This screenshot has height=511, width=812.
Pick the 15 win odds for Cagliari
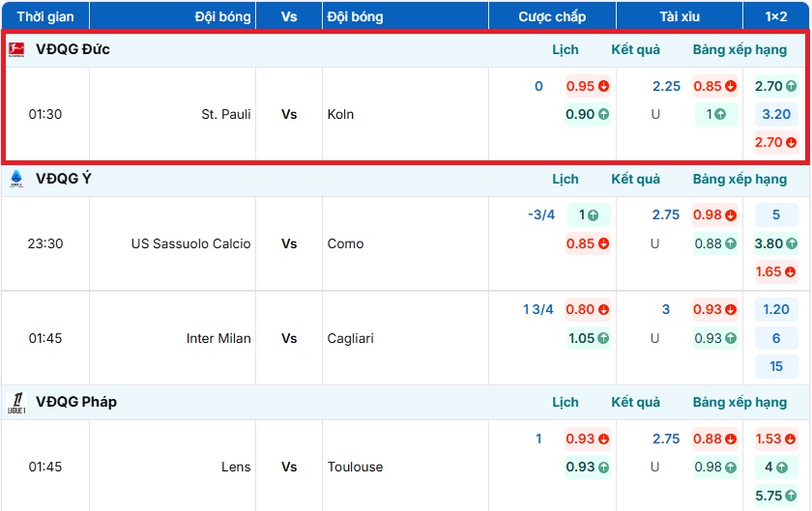(x=776, y=366)
